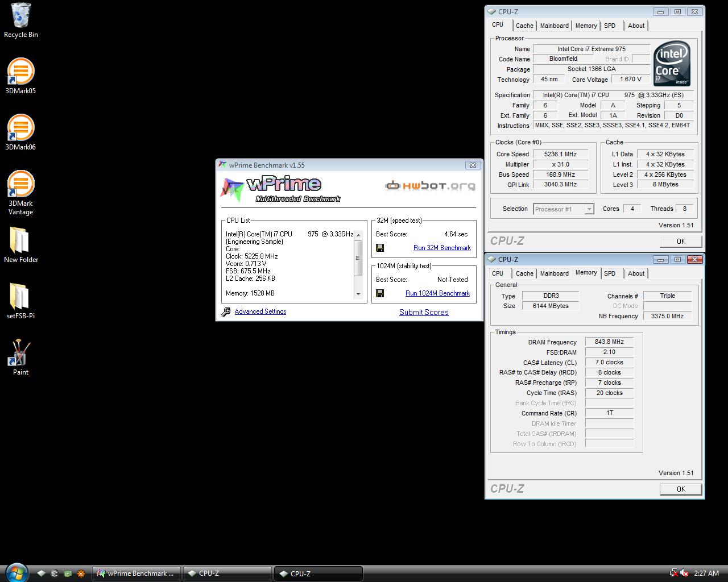Open the About tab in the top CPU-Z window
This screenshot has width=728, height=582.
click(636, 26)
